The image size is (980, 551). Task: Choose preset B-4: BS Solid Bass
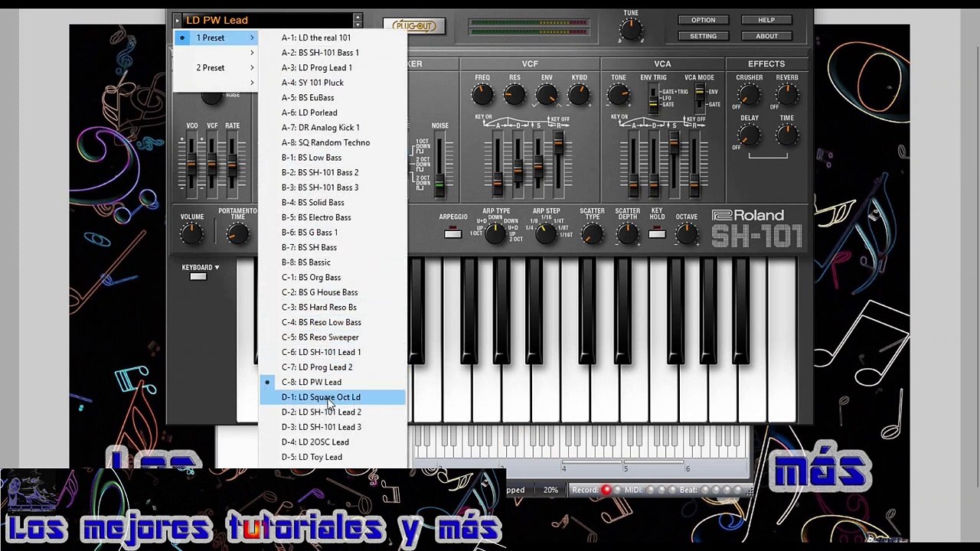click(332, 203)
